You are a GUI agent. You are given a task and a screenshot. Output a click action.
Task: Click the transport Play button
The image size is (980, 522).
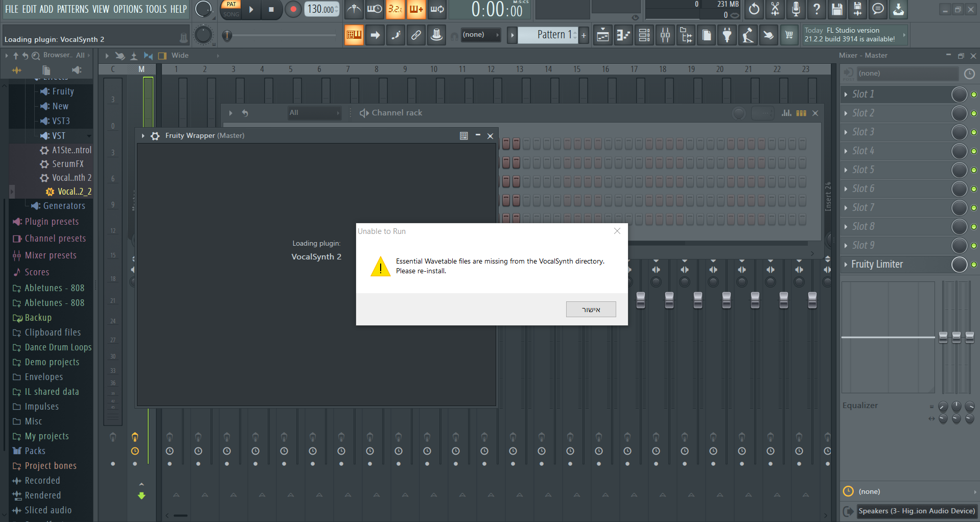251,9
